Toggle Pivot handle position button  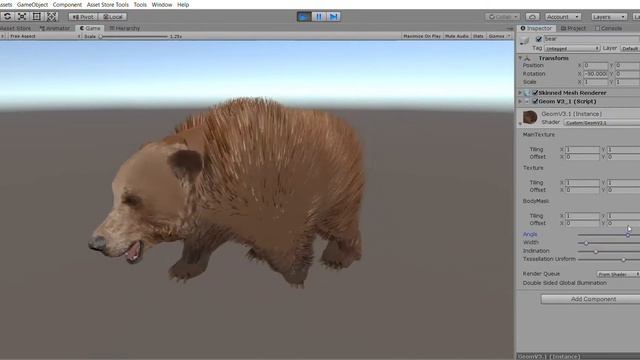[83, 17]
